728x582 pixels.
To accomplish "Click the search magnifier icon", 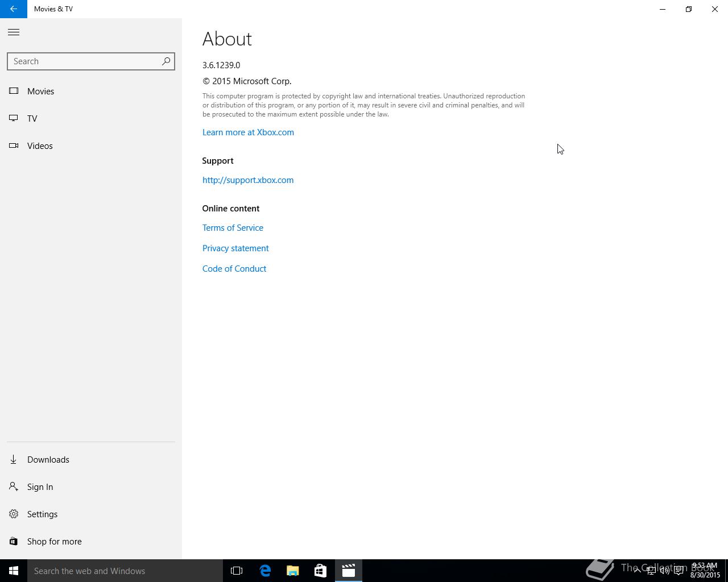I will pos(166,61).
